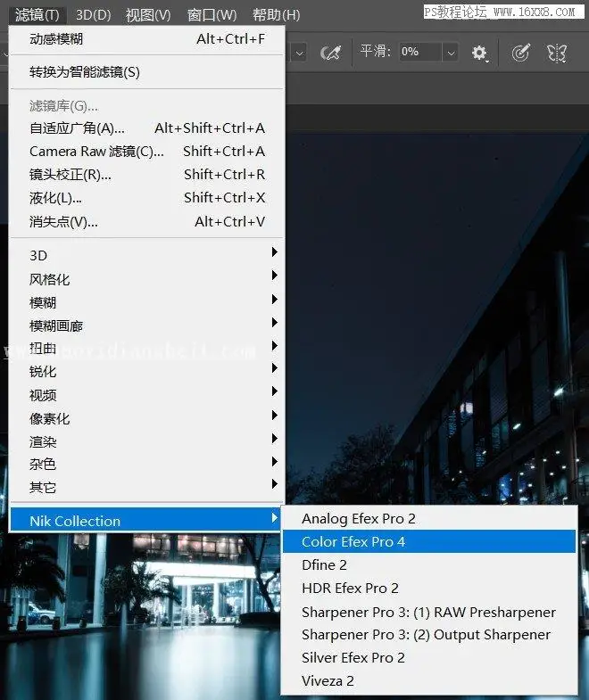Expand the 杂色 submenu
Screen dimensions: 589x700
click(147, 465)
